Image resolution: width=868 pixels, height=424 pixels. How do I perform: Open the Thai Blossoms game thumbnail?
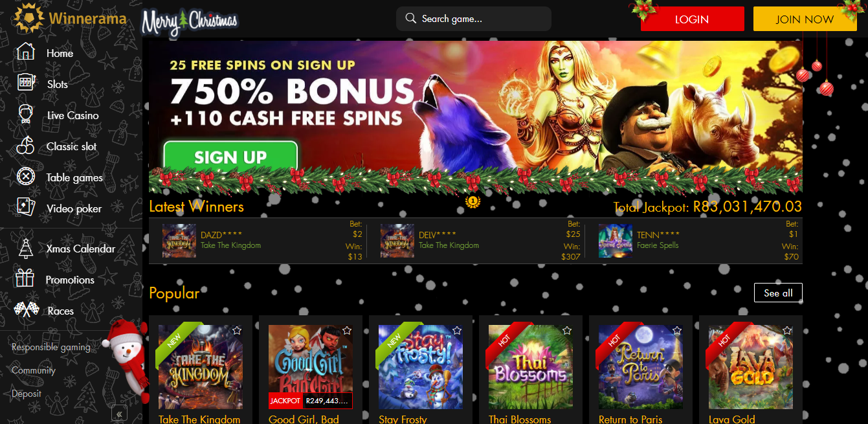[x=531, y=367]
